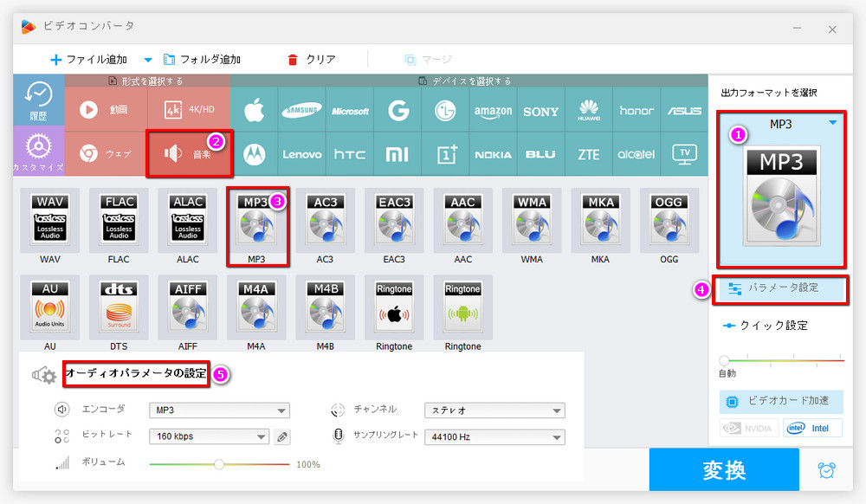Click the ボリューム volume slider handle

coord(219,464)
